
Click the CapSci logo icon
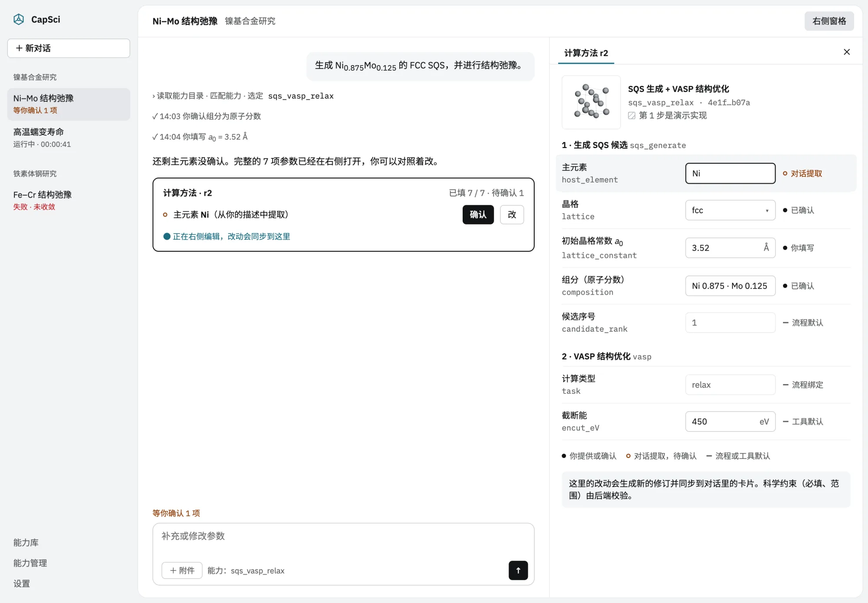(x=19, y=20)
